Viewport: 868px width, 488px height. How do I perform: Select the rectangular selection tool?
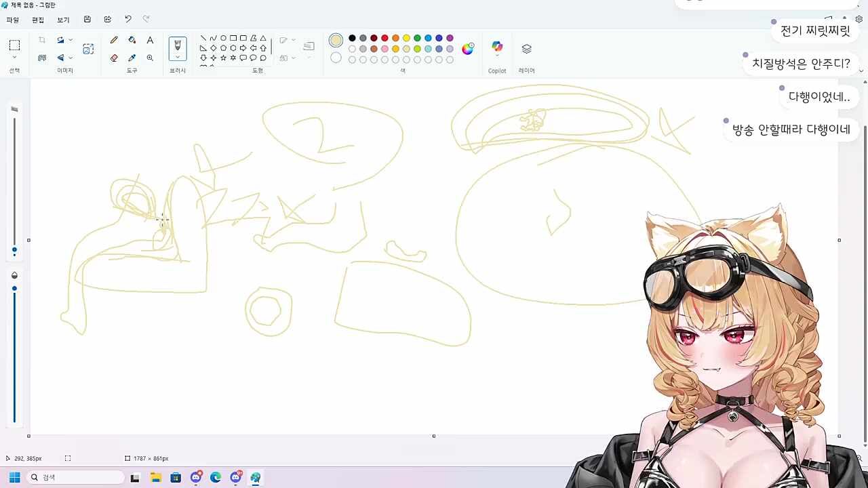tap(14, 45)
